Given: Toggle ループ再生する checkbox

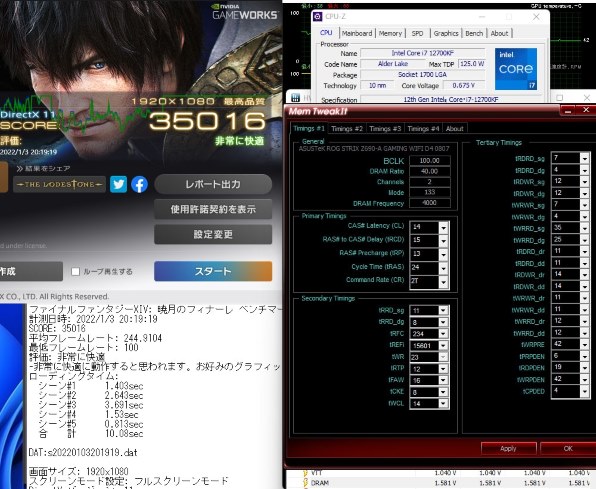Looking at the screenshot, I should point(75,271).
